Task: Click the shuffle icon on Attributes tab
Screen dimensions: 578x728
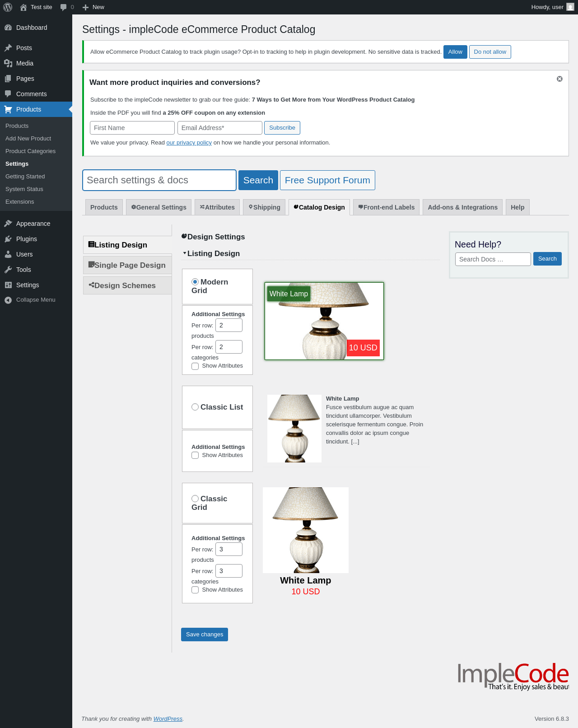Action: (202, 207)
